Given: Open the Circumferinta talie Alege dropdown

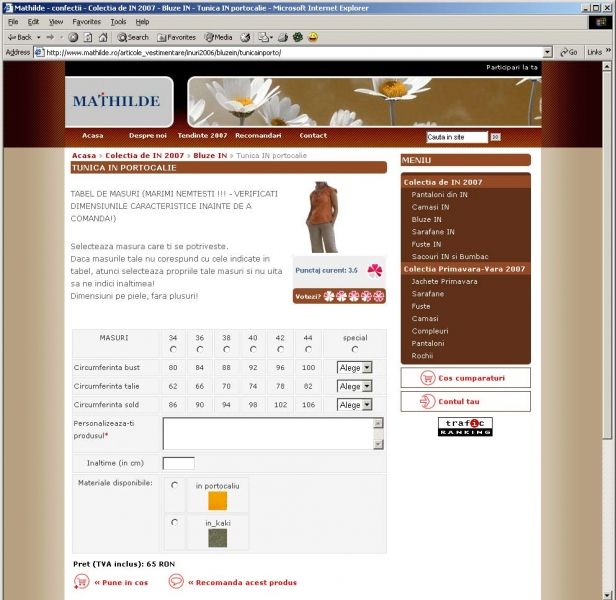Looking at the screenshot, I should tap(354, 386).
